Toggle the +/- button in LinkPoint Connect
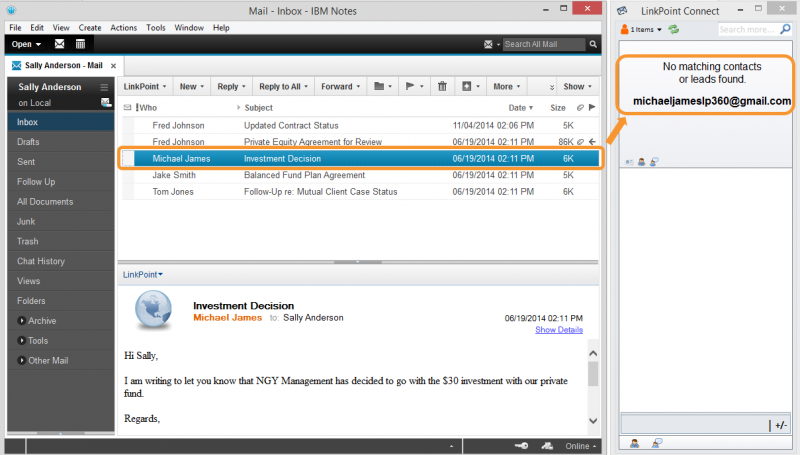The width and height of the screenshot is (800, 455). click(x=781, y=425)
